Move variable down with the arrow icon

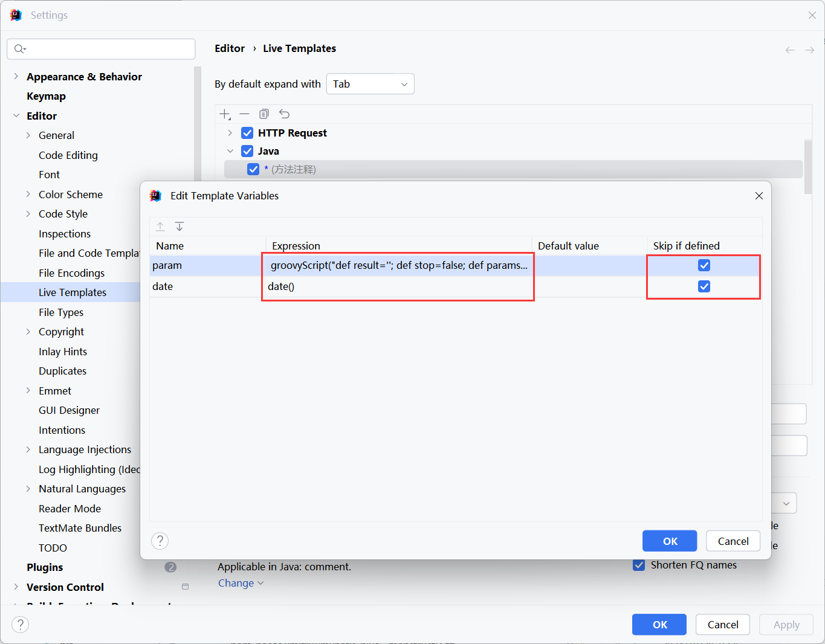pos(180,227)
